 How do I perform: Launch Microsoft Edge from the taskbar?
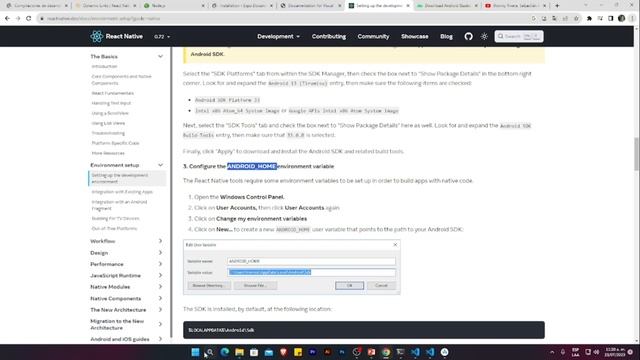(x=224, y=352)
